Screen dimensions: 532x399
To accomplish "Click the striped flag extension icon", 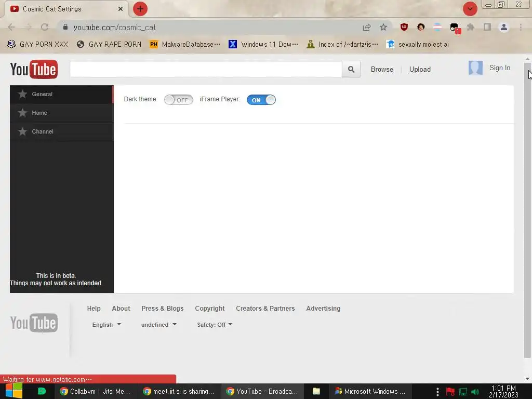I will (x=437, y=27).
